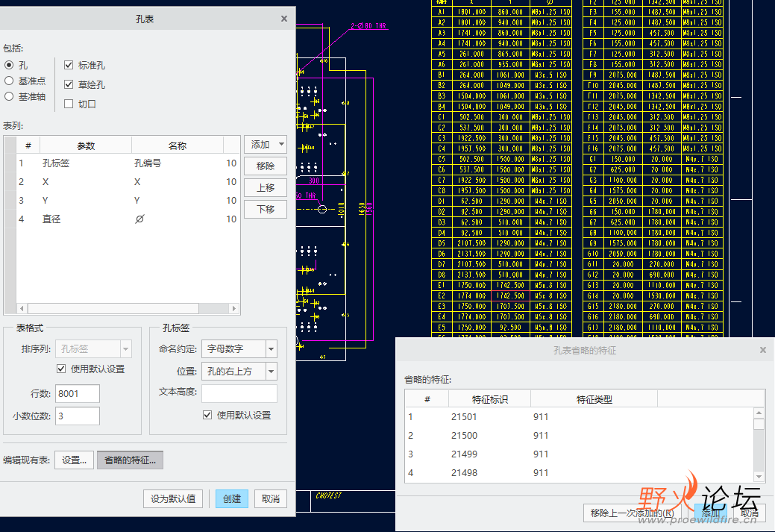Screen dimensions: 775x532
Task: Click the right arrow of horizontal scrollbar
Action: point(234,308)
